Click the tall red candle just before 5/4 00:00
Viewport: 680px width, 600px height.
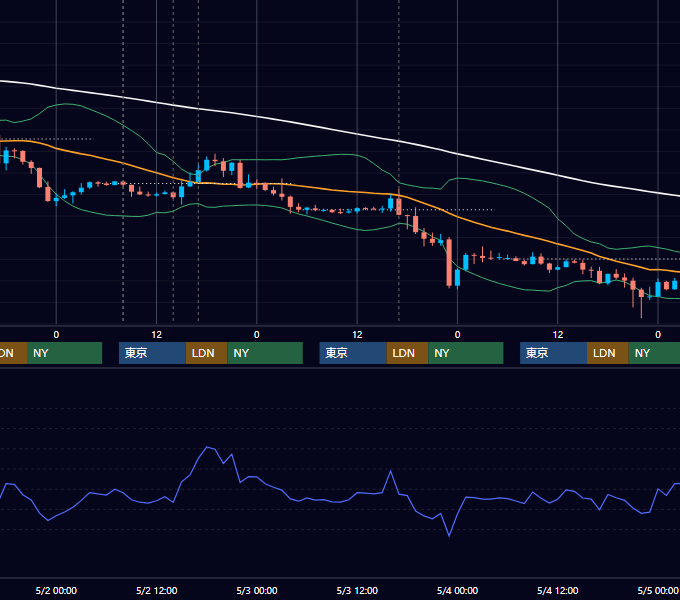449,262
